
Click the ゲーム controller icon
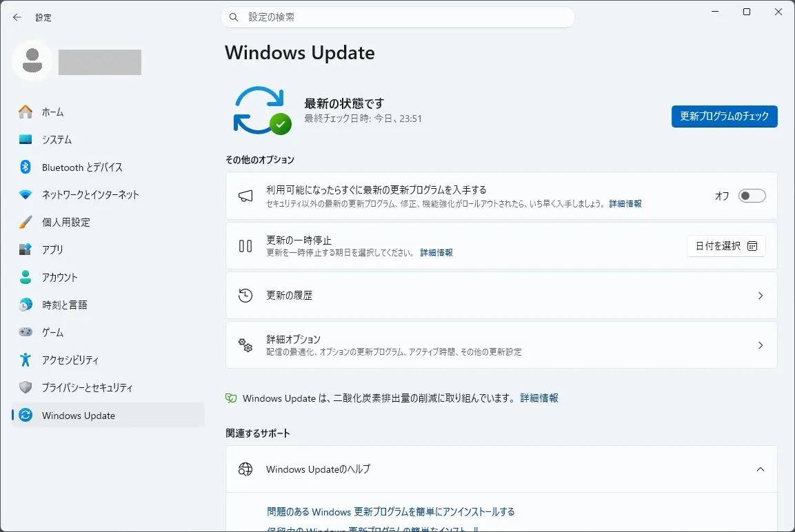coord(26,332)
